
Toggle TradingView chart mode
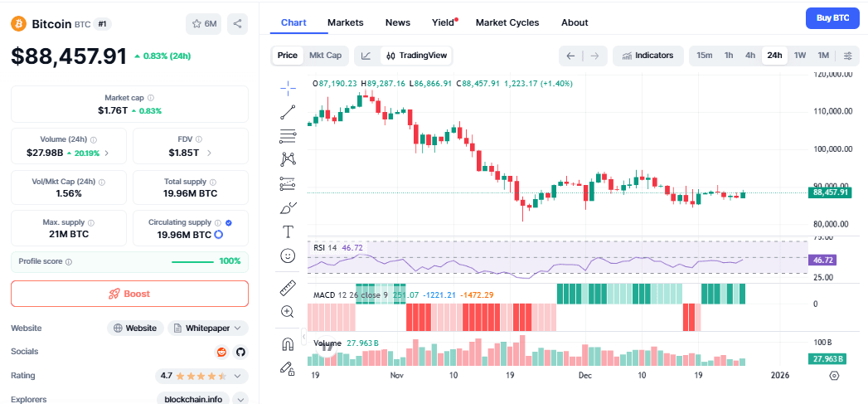[416, 56]
